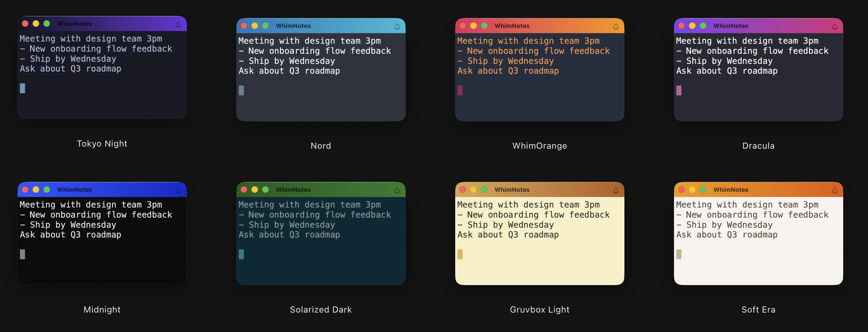Click the WhimNotes title in Dracula window
The height and width of the screenshot is (332, 868).
731,26
